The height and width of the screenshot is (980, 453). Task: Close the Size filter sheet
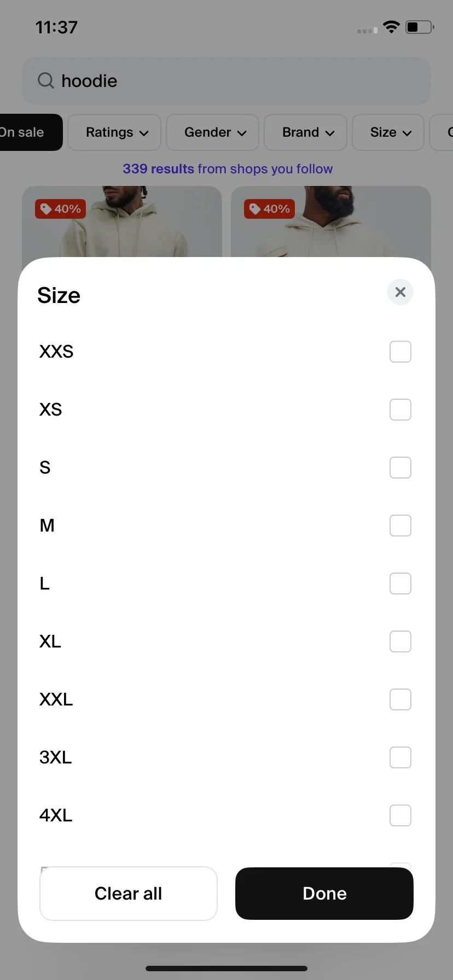(x=400, y=292)
